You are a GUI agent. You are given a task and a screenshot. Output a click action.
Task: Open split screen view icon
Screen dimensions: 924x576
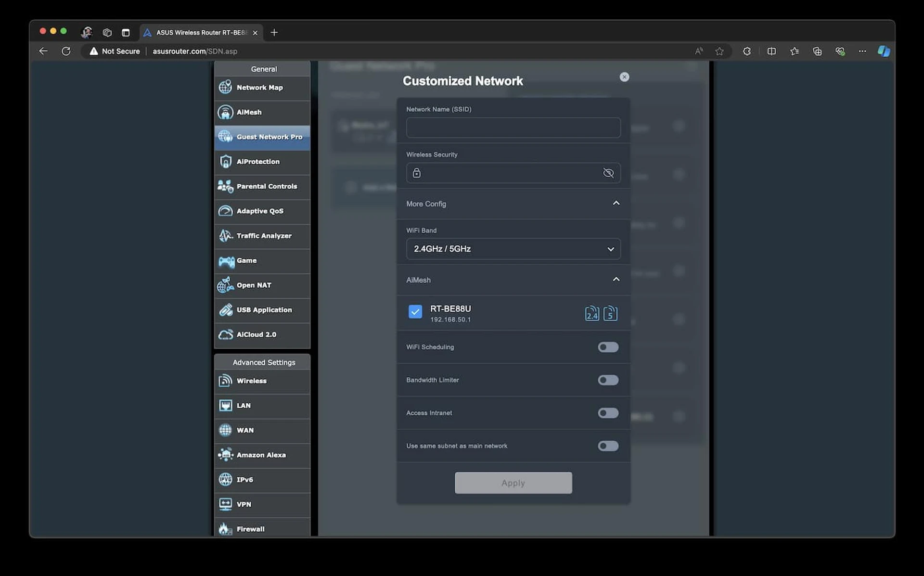pyautogui.click(x=771, y=51)
